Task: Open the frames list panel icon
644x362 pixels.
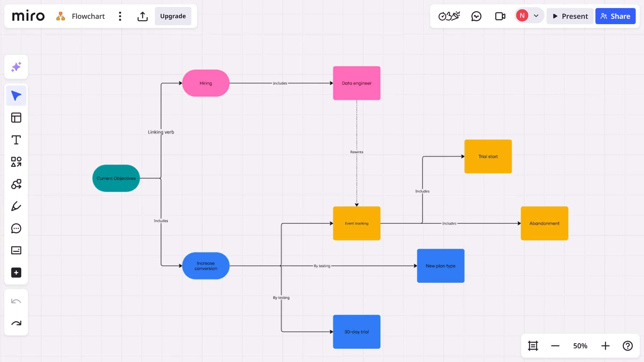Action: [533, 346]
